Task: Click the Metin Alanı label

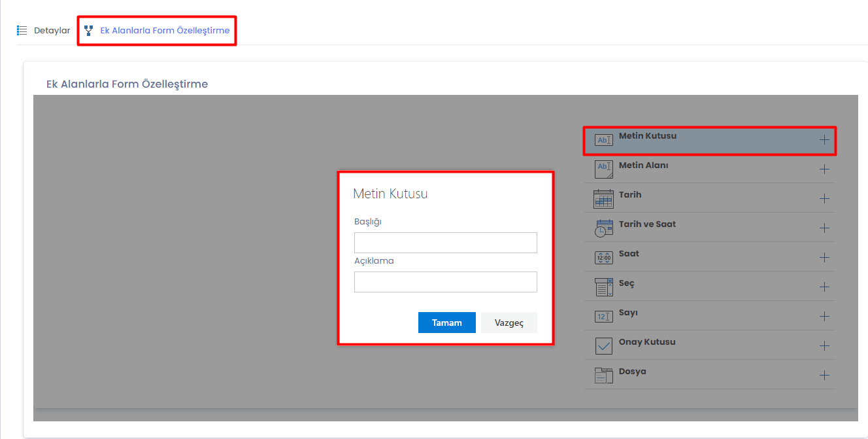Action: 644,166
